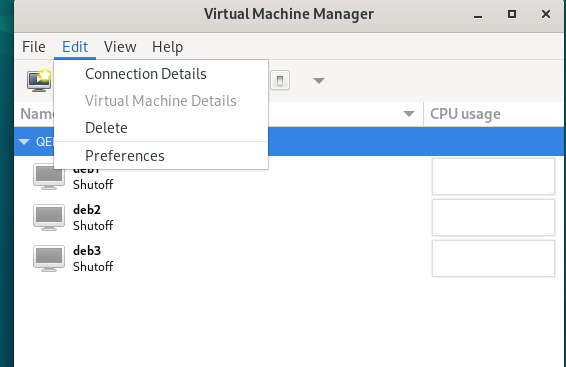Open the shutdown options dropdown arrow
Screen dimensions: 566x367
click(x=318, y=80)
